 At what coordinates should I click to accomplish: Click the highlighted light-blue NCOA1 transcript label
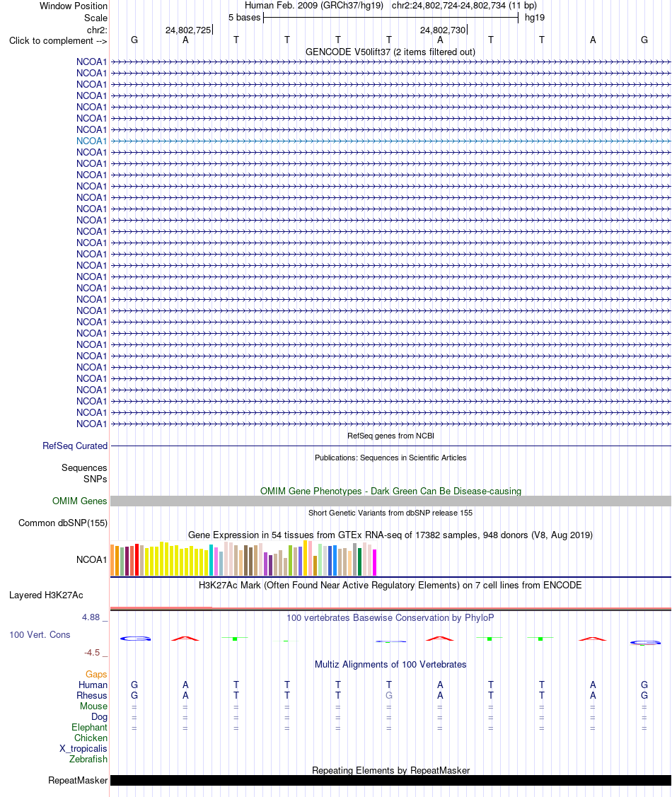coord(91,141)
